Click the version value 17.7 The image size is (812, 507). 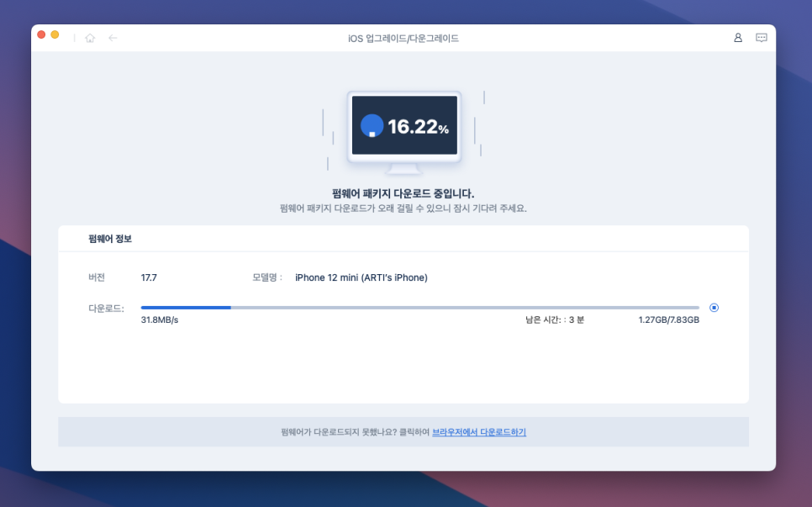149,277
